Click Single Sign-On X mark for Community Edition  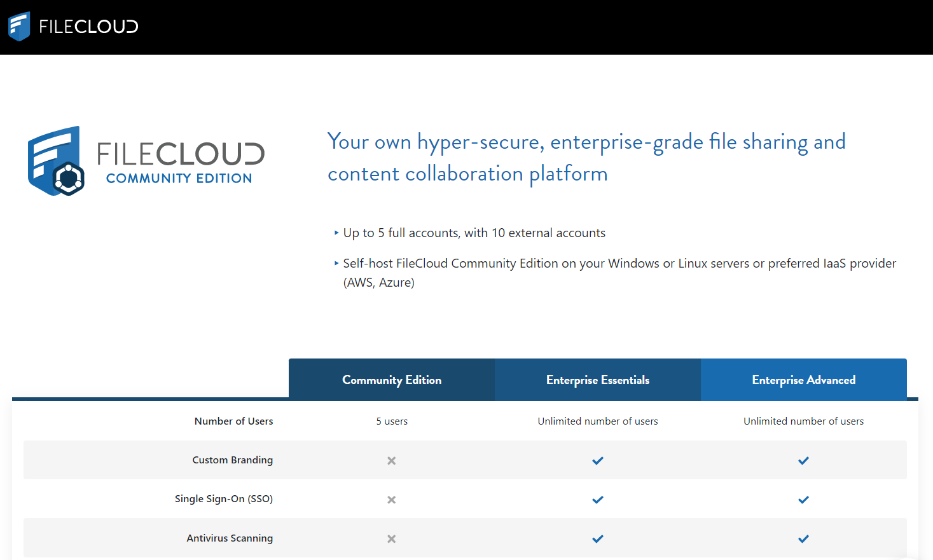pos(392,500)
